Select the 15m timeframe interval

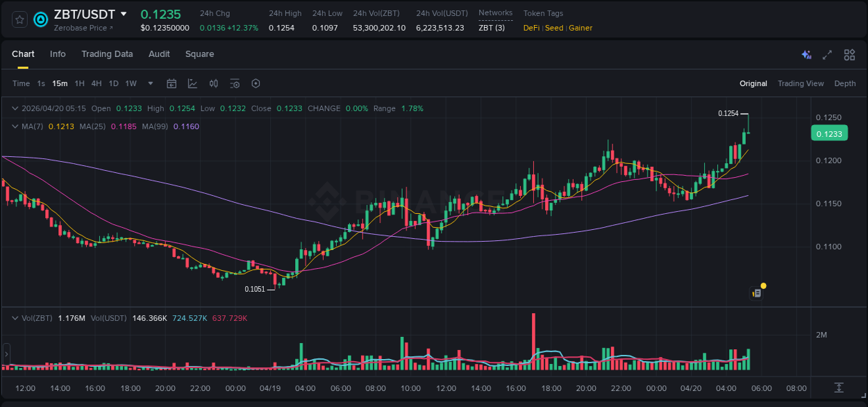point(60,83)
